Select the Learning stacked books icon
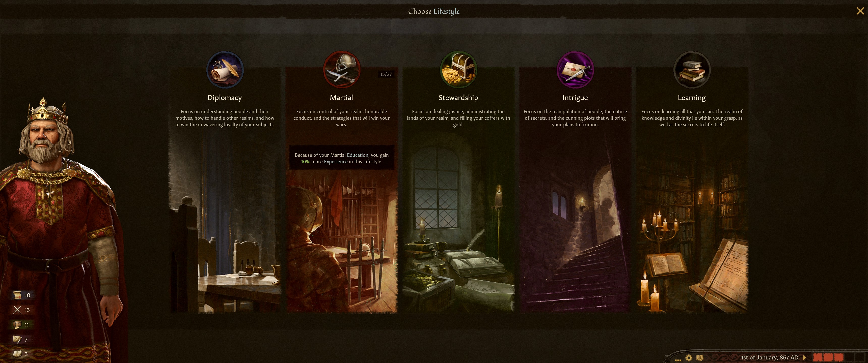Viewport: 868px width, 363px height. point(692,70)
